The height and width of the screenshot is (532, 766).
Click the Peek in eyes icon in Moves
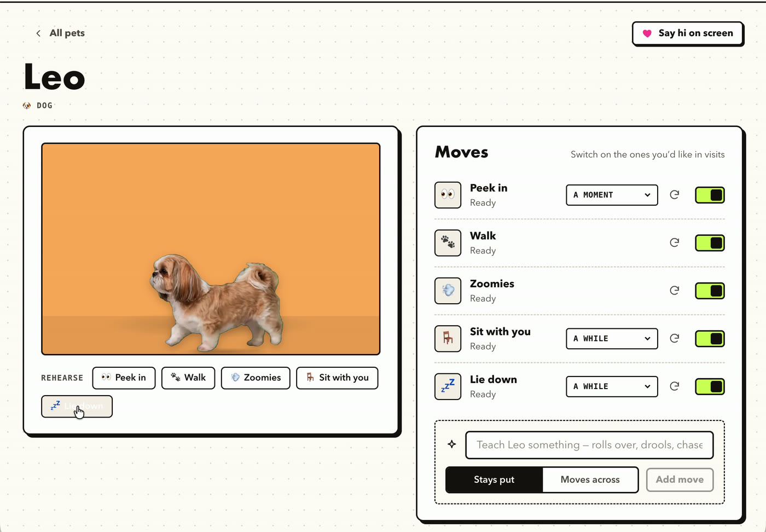tap(448, 195)
